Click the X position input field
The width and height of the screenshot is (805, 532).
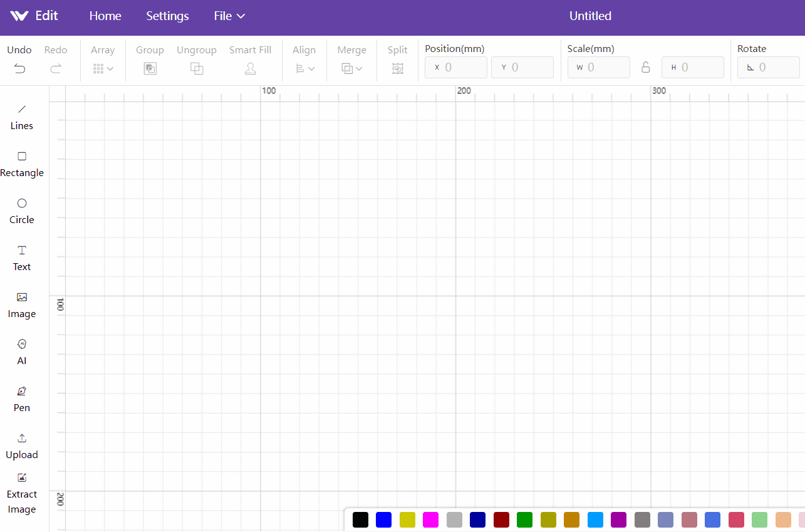[456, 68]
